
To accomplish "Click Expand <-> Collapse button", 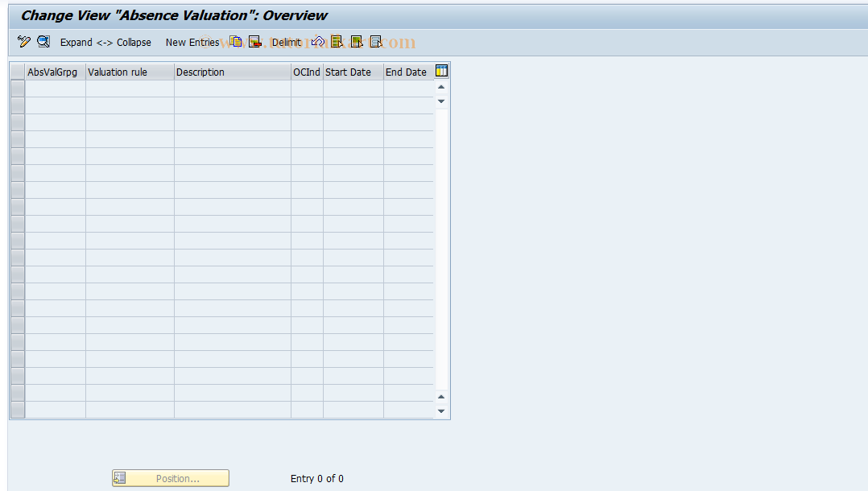I will coord(105,42).
